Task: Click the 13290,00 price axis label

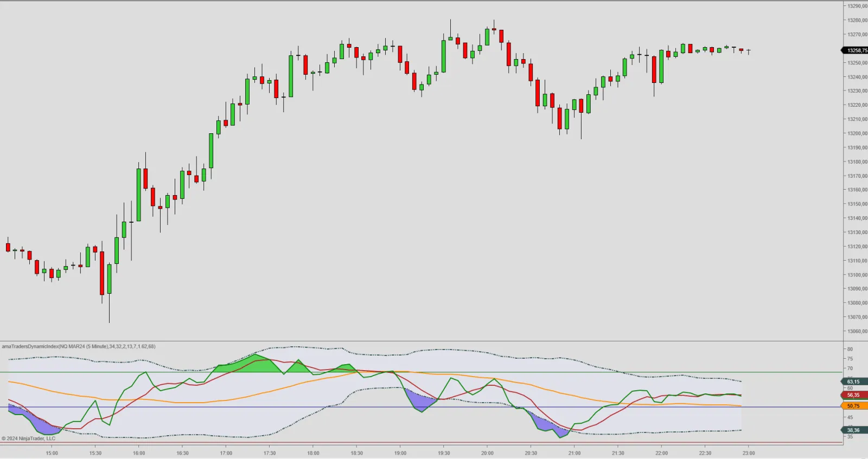Action: coord(857,6)
